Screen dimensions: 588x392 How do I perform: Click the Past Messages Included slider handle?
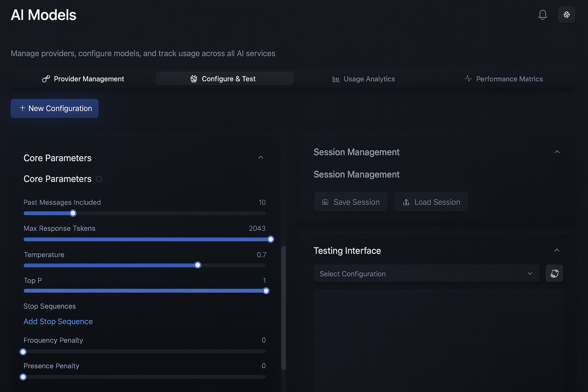point(73,213)
